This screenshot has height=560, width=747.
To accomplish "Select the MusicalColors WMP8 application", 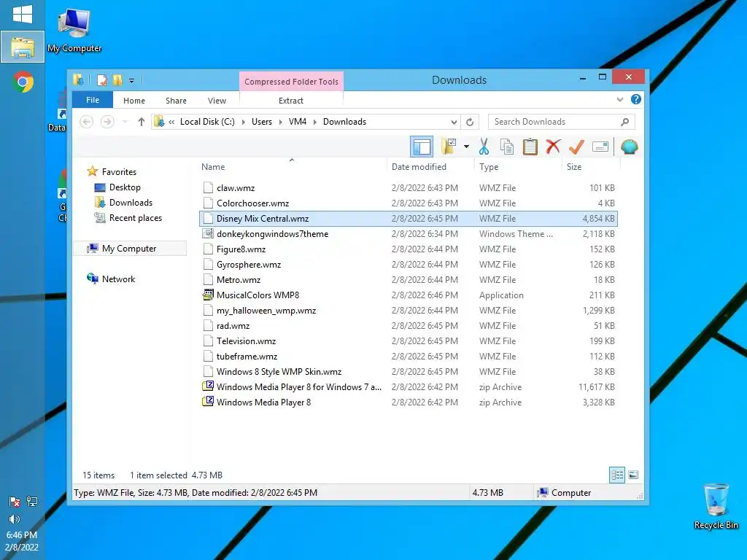I will [409, 295].
